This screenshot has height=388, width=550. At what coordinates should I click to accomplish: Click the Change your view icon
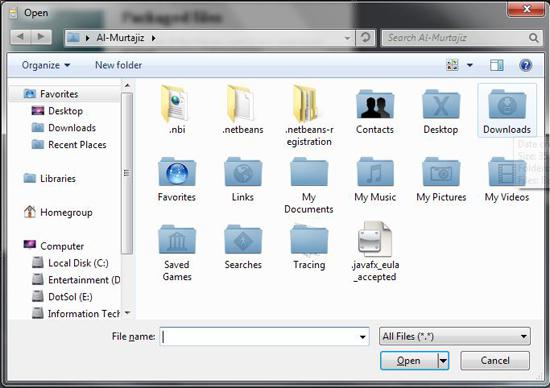point(452,65)
